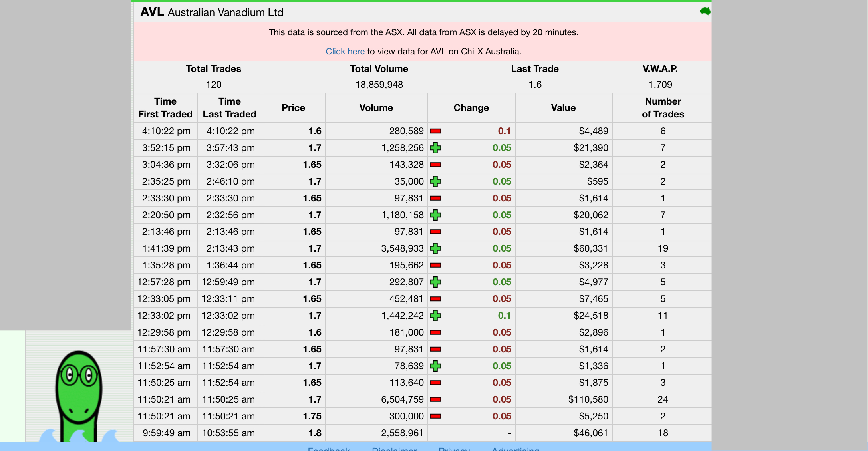The height and width of the screenshot is (451, 868).
Task: Click the trades count 19
Action: 663,248
